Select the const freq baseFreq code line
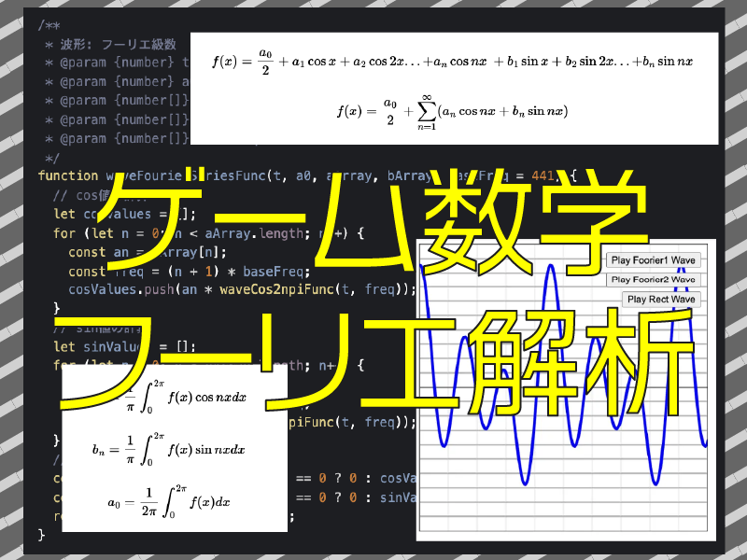Image resolution: width=747 pixels, height=560 pixels. (x=187, y=271)
